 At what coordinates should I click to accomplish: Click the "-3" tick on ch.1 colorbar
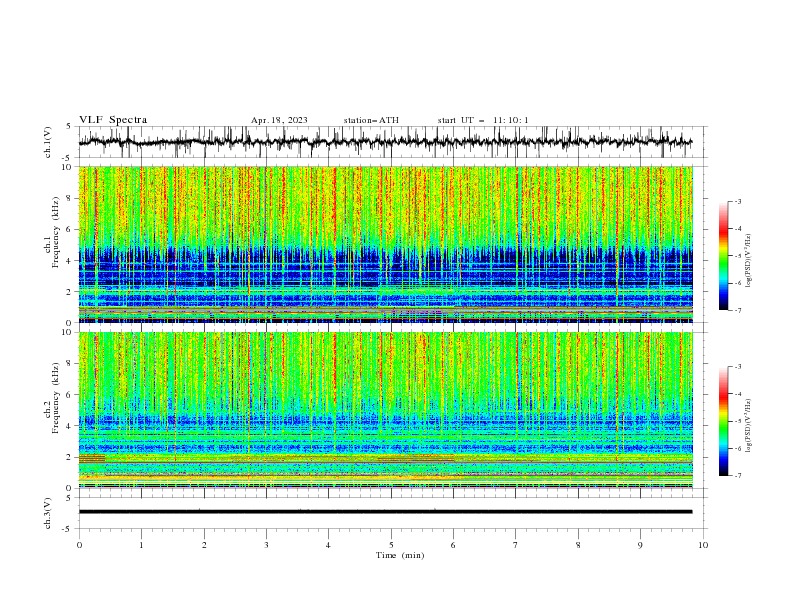point(738,201)
